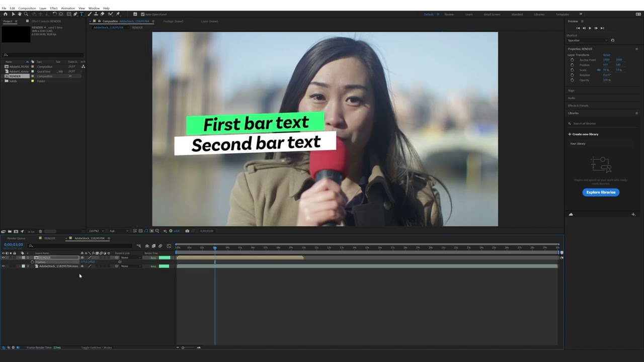Switch to the Learn workspace
This screenshot has width=644, height=362.
point(469,14)
